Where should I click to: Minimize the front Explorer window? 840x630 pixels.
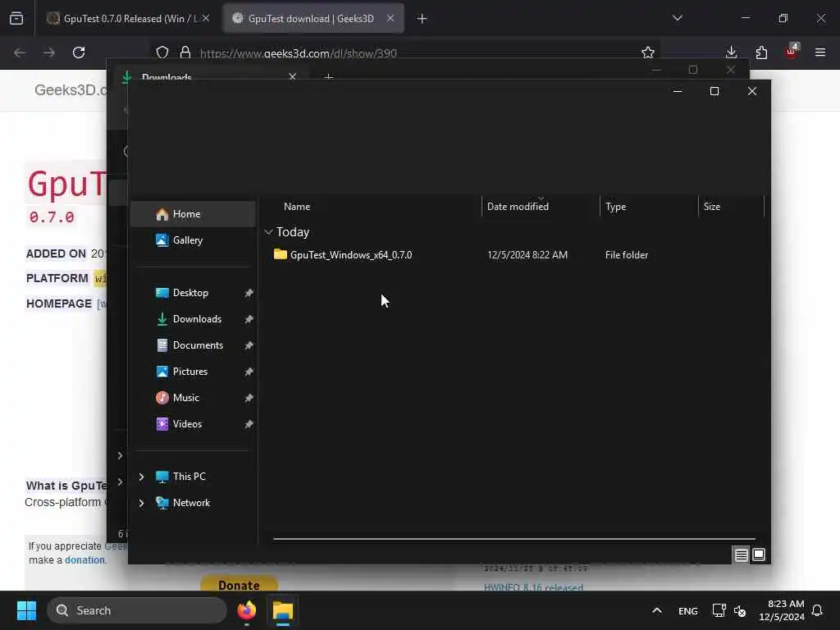[x=677, y=92]
